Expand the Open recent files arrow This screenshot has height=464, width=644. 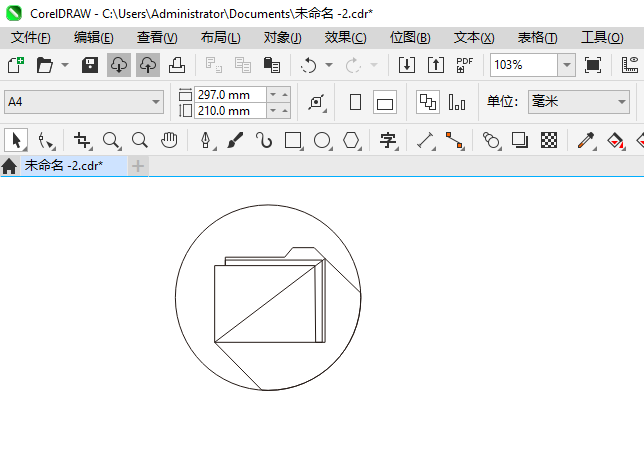(x=65, y=65)
